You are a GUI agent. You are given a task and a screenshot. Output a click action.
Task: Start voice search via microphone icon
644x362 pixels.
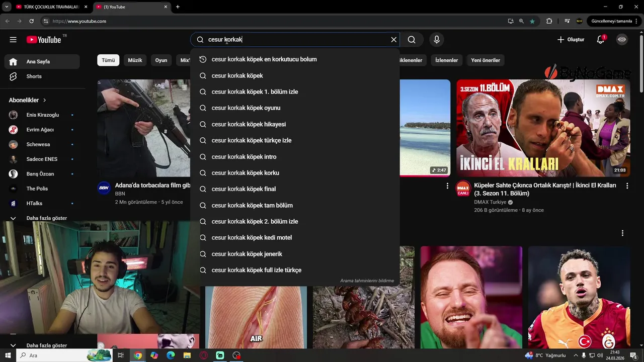click(437, 40)
